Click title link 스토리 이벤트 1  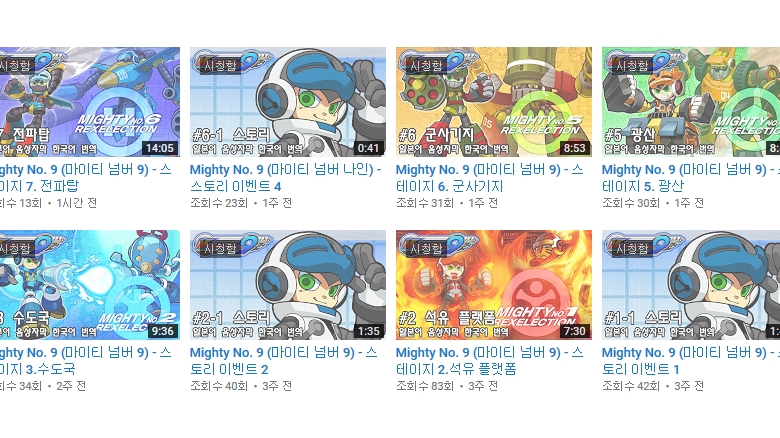pyautogui.click(x=691, y=361)
